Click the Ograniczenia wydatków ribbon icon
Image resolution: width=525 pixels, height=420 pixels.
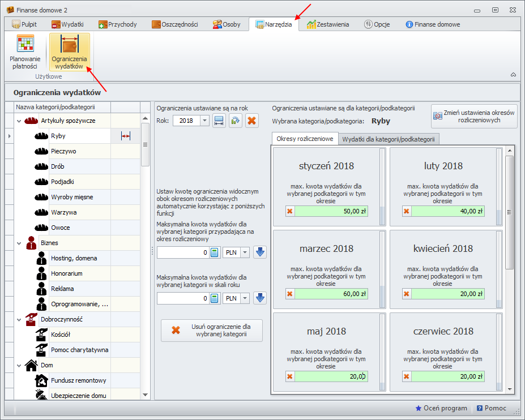tap(69, 52)
